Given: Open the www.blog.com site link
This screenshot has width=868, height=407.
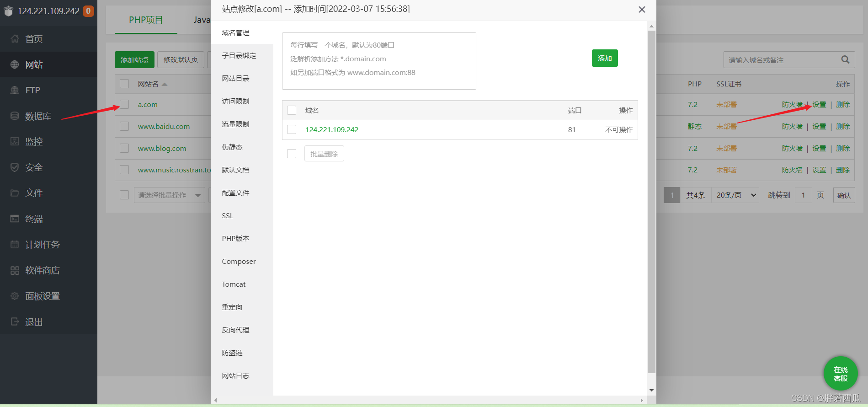Looking at the screenshot, I should [x=162, y=148].
